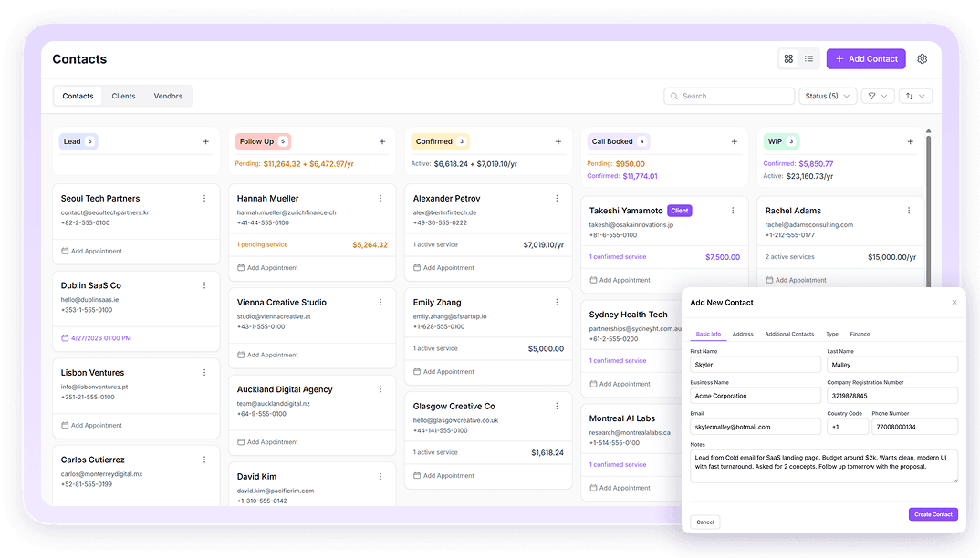The height and width of the screenshot is (558, 980).
Task: Add appointment for Vienna Creative Studio
Action: (x=267, y=355)
